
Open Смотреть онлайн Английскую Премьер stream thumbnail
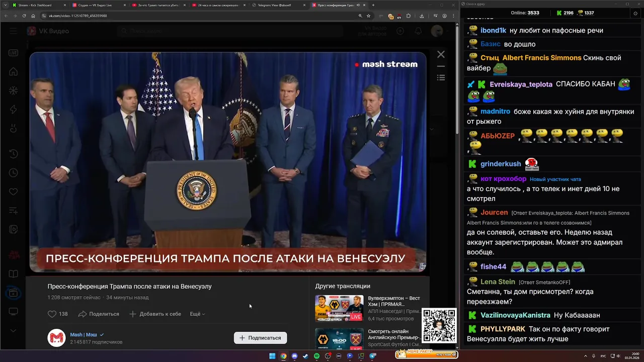click(x=339, y=338)
